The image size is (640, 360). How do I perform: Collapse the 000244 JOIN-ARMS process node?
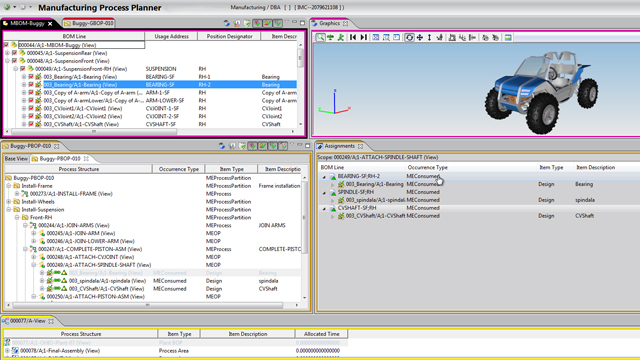(25, 225)
